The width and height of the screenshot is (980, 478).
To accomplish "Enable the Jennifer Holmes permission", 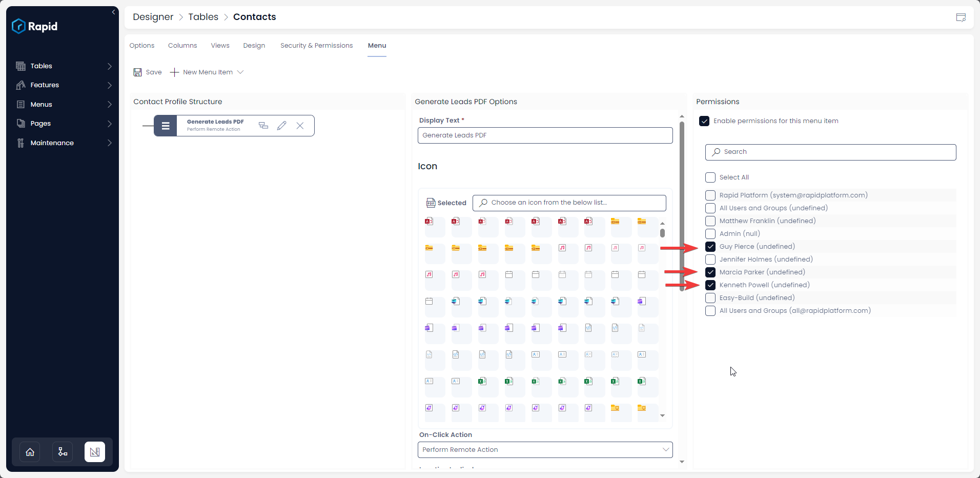I will click(710, 260).
